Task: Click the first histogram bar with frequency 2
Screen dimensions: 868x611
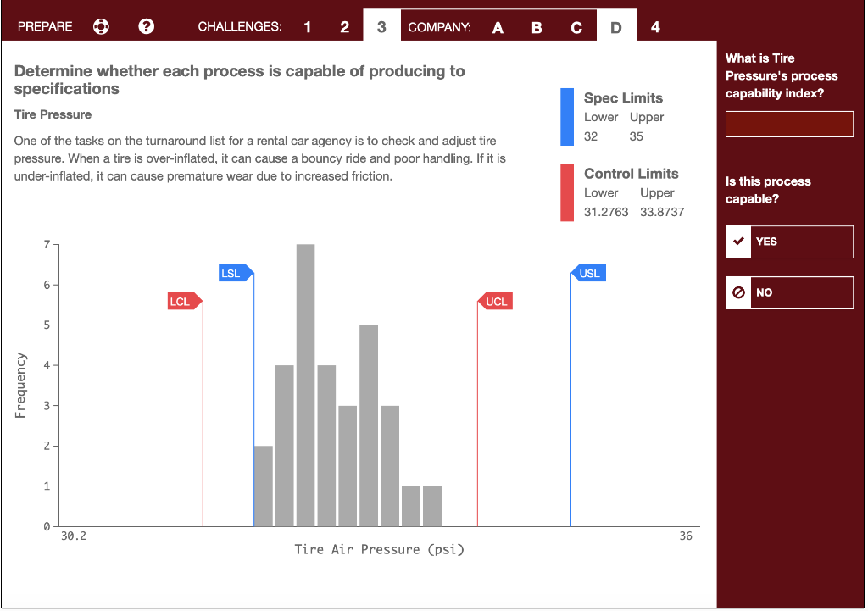Action: click(x=264, y=486)
